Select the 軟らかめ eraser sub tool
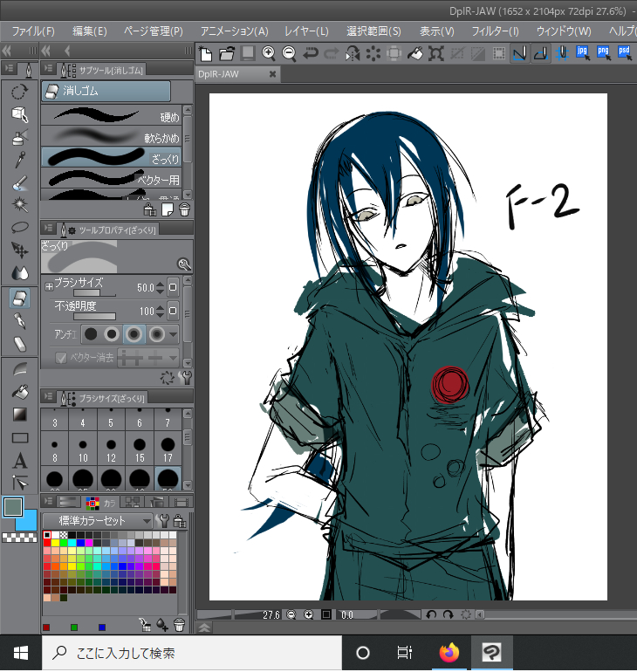 click(x=112, y=136)
